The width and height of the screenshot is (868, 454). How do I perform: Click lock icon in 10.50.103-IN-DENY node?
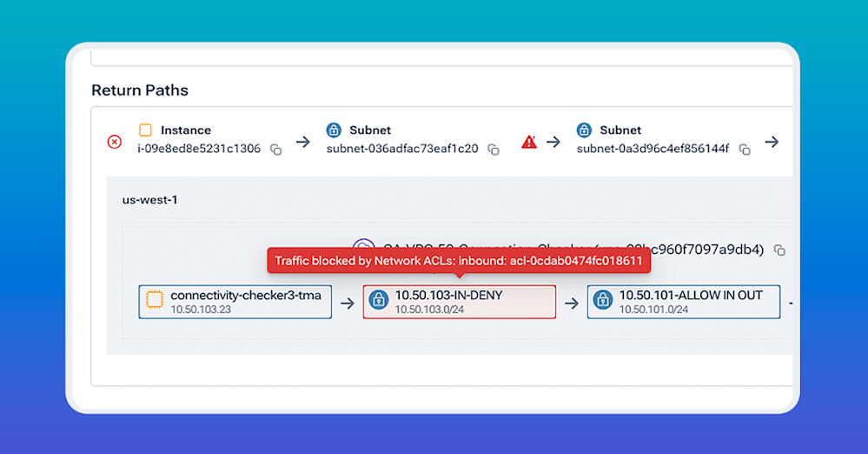tap(379, 299)
